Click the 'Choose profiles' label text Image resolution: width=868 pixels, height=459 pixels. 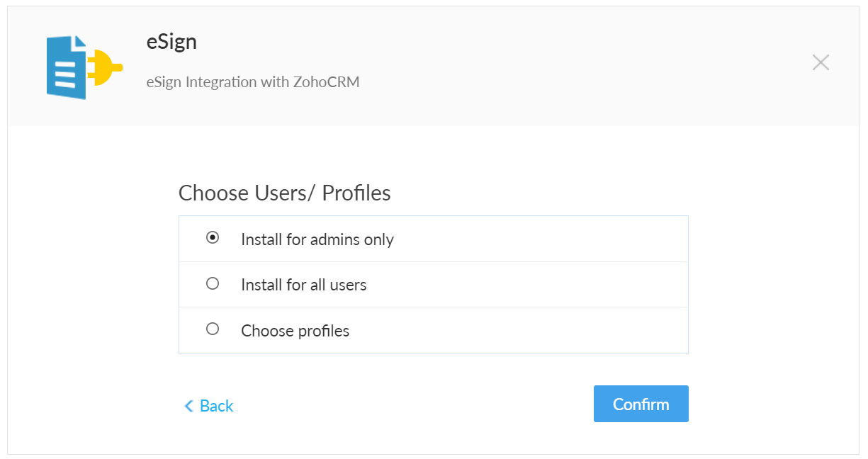(295, 331)
